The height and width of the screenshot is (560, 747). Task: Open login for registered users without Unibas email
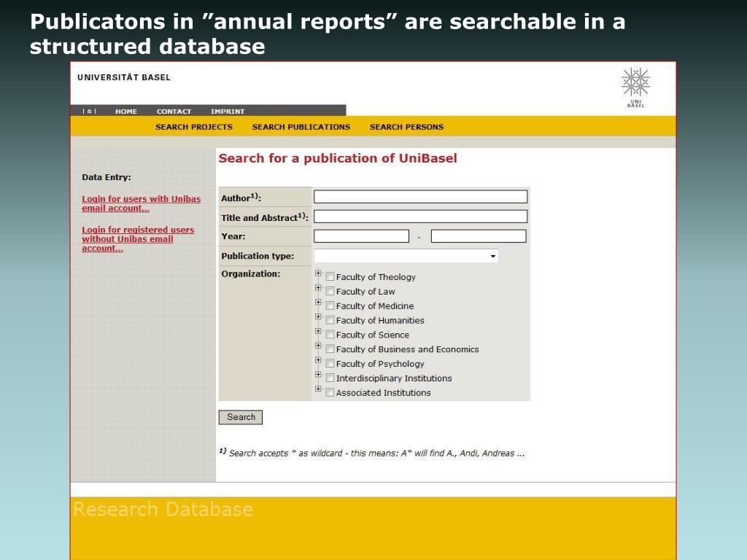[x=138, y=238]
